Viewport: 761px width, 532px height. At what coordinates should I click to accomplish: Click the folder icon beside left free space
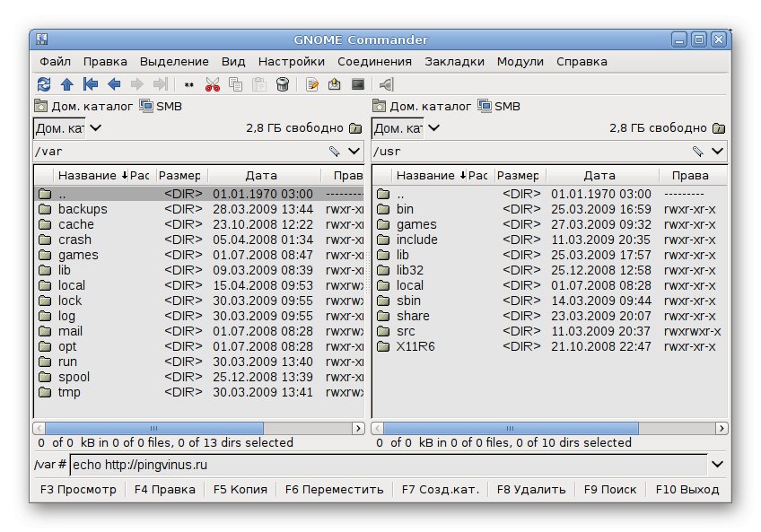coord(355,128)
